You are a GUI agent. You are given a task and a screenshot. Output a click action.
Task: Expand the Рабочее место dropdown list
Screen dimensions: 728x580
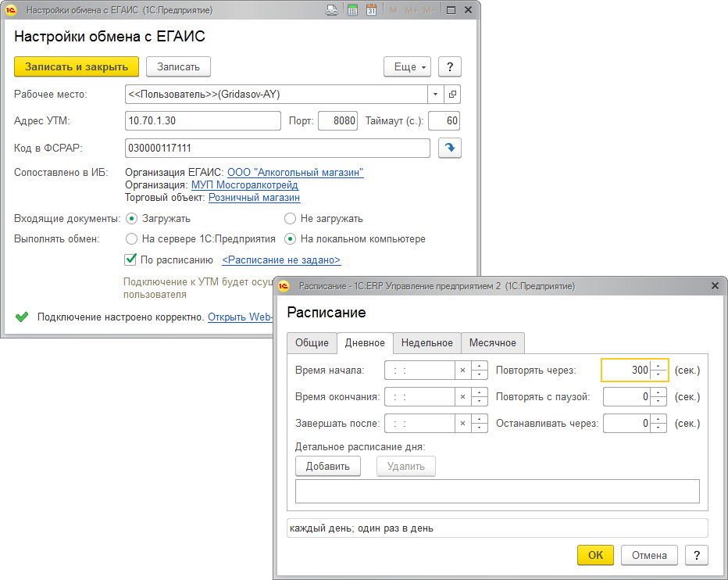point(435,95)
